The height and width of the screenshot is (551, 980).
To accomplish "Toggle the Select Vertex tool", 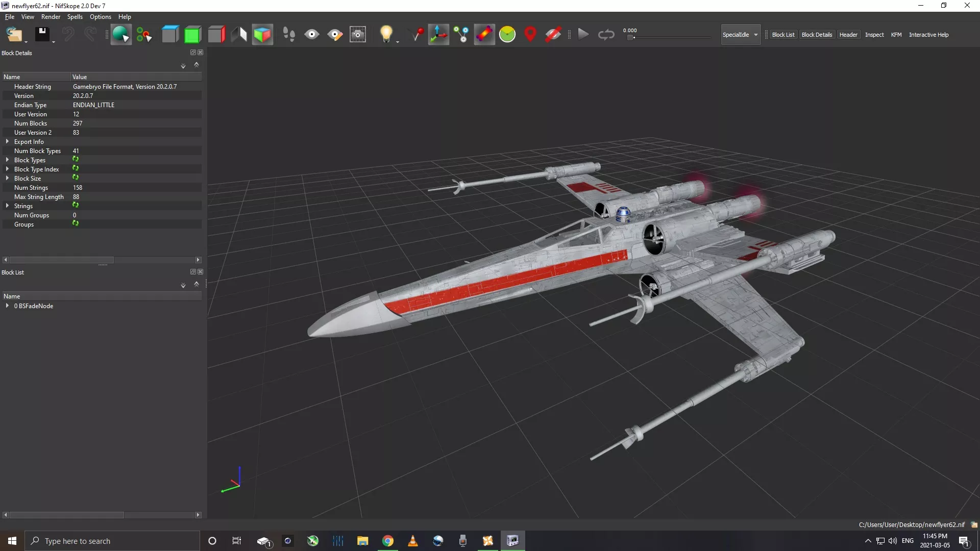I will (x=144, y=35).
